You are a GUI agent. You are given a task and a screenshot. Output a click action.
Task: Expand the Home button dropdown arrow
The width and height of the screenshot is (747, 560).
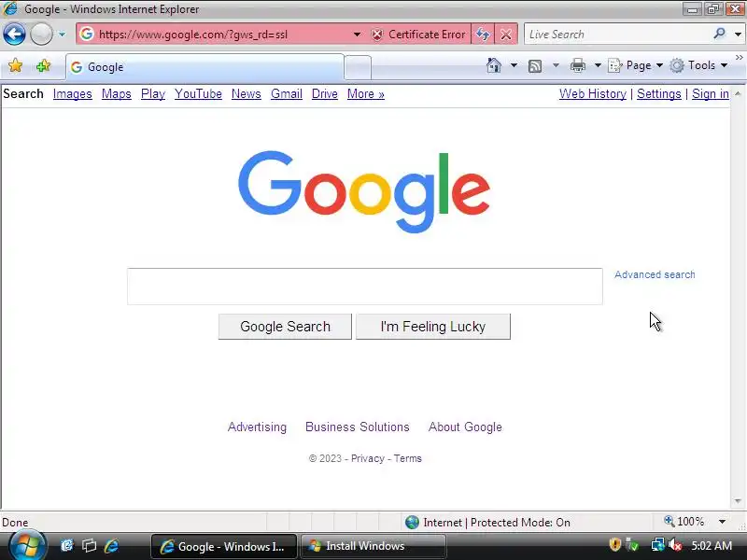pyautogui.click(x=514, y=65)
